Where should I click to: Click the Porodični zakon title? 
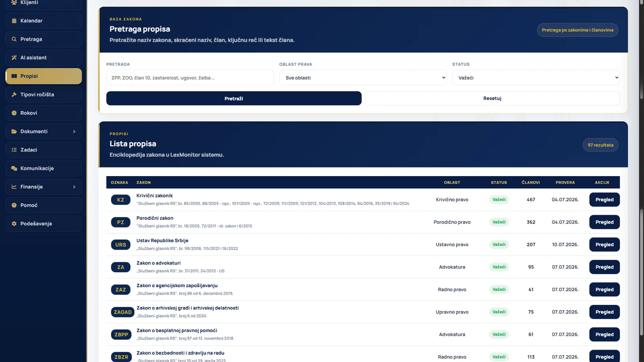155,218
